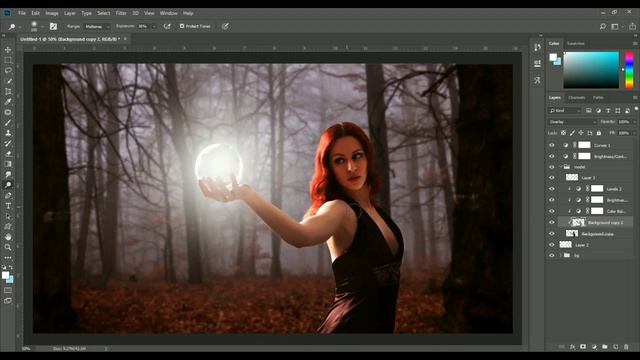Swap foreground and background colors icon

tap(11, 267)
